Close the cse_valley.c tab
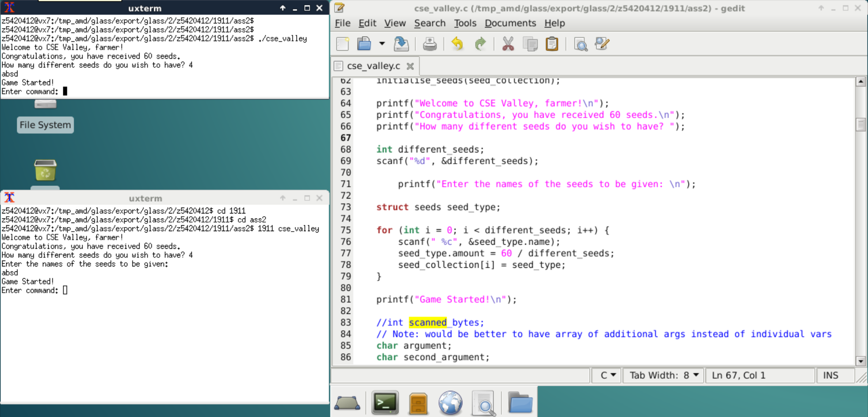Viewport: 868px width, 417px height. pos(410,66)
